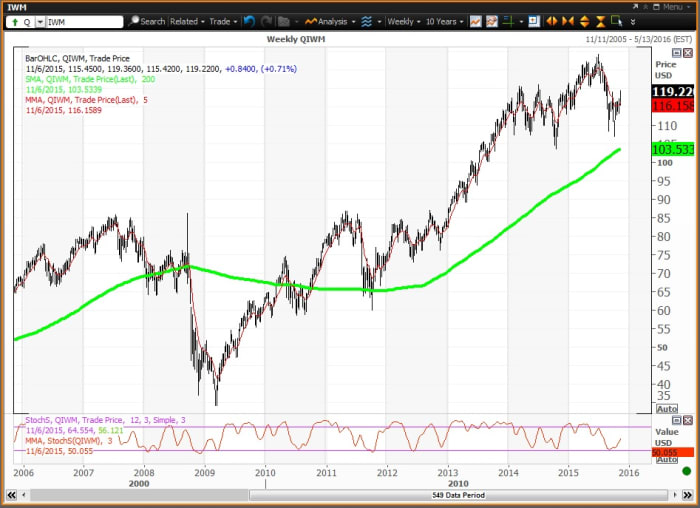Image resolution: width=700 pixels, height=508 pixels.
Task: Click the StochS 12, 3, Simple legend label
Action: (x=105, y=420)
